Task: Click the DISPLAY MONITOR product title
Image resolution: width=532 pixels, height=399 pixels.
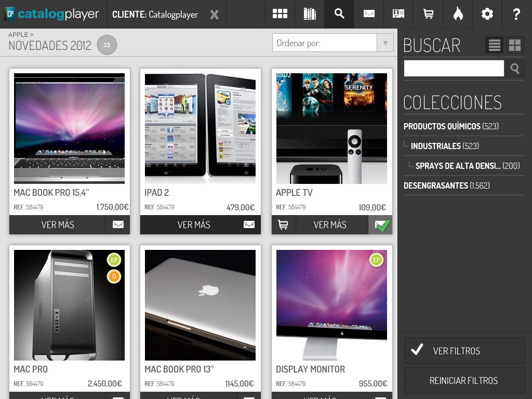Action: [x=311, y=369]
